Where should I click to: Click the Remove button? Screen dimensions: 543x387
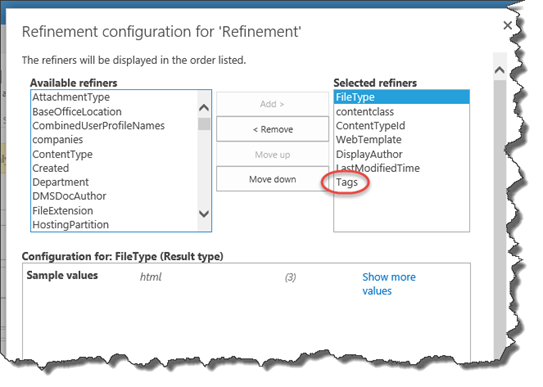point(273,129)
